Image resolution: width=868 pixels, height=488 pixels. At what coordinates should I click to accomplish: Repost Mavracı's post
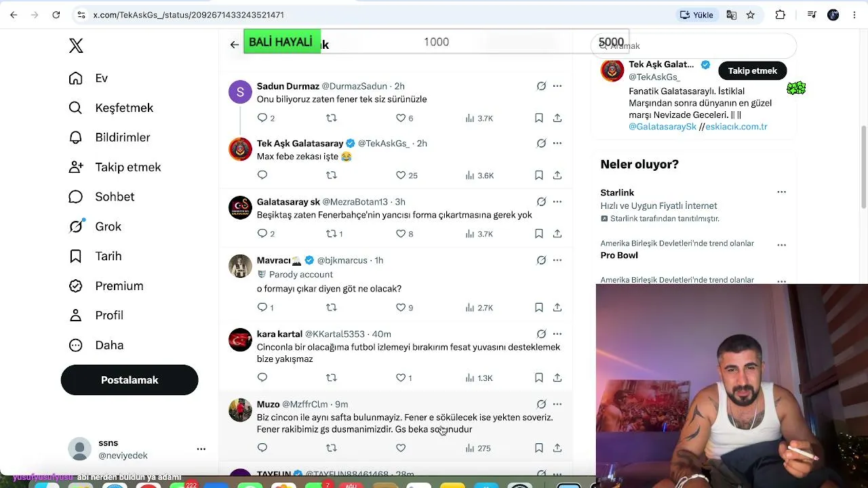click(332, 307)
